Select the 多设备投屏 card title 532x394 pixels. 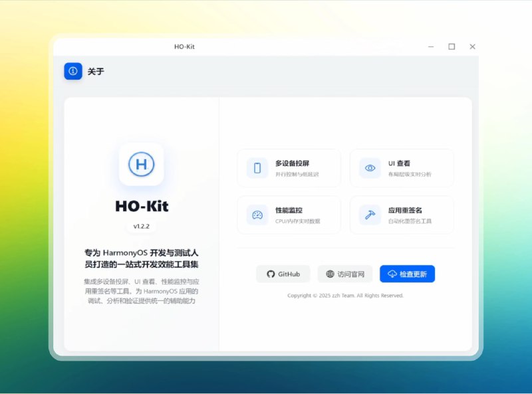coord(292,163)
